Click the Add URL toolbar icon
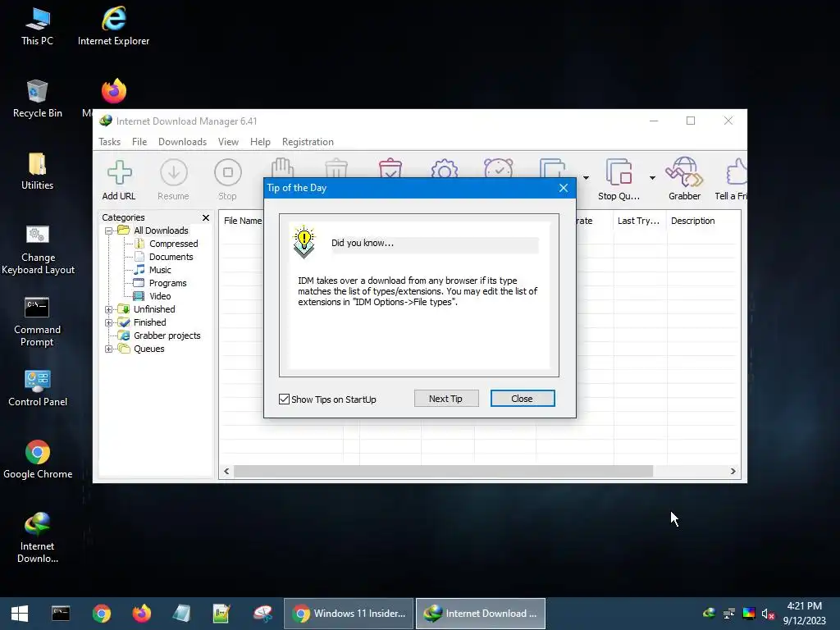 tap(119, 180)
